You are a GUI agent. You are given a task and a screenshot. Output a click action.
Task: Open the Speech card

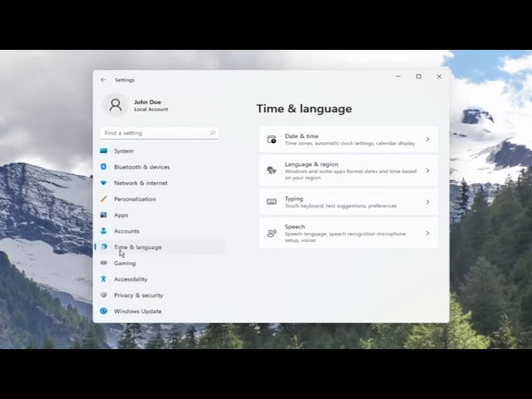tap(348, 233)
